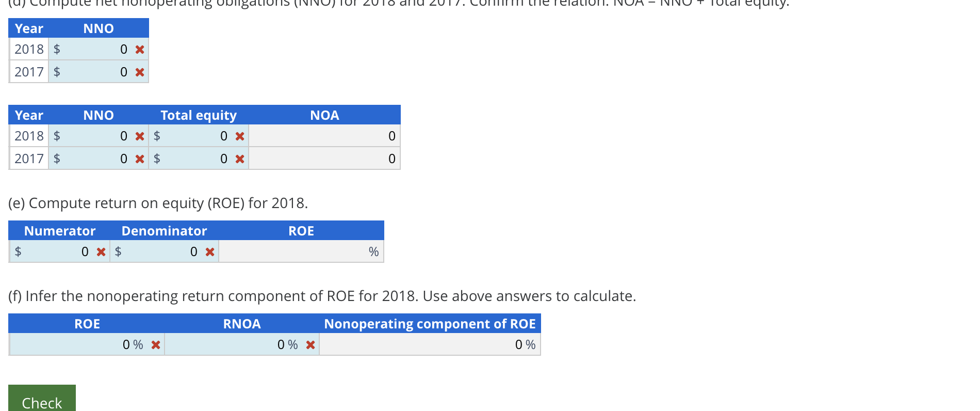Click the red X next to the ROE percentage
The width and height of the screenshot is (980, 411).
coord(155,344)
